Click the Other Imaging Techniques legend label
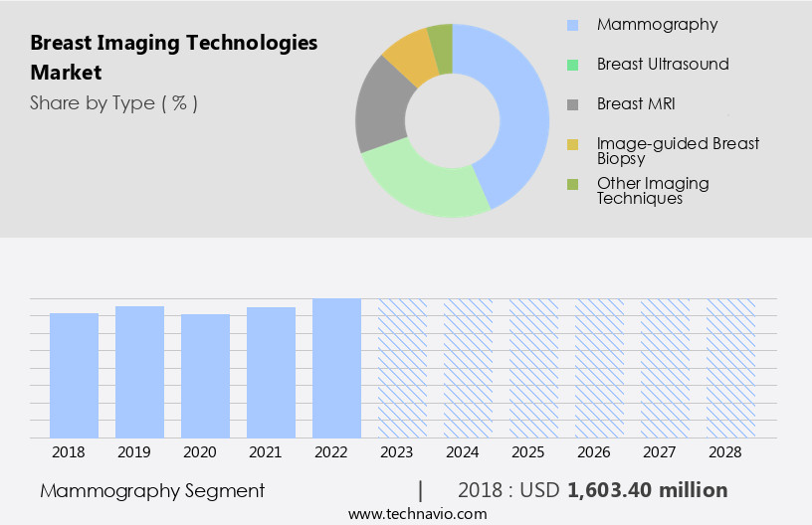This screenshot has width=812, height=525. point(653,190)
